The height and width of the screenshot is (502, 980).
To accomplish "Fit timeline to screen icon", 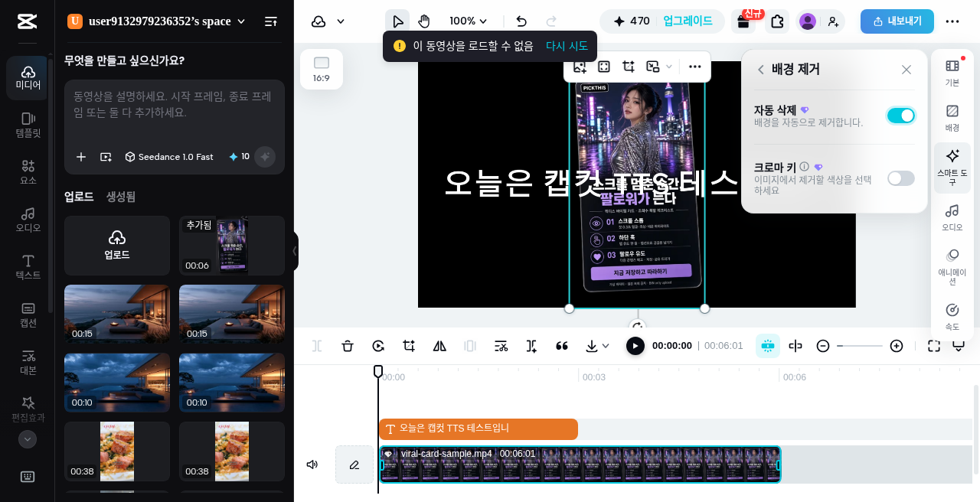I will point(934,346).
